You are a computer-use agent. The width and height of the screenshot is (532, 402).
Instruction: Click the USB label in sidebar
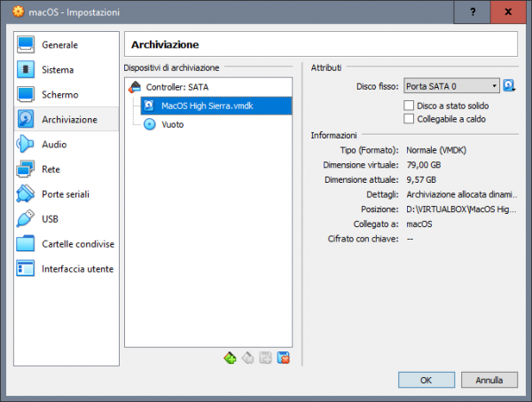(50, 219)
